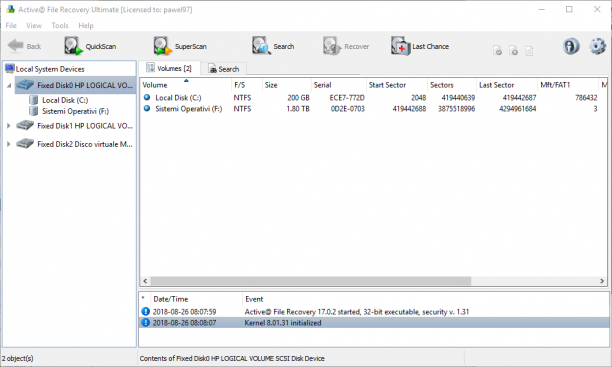Viewport: 612px width, 367px height.
Task: Click the Back arrow toolbar button
Action: (x=24, y=46)
